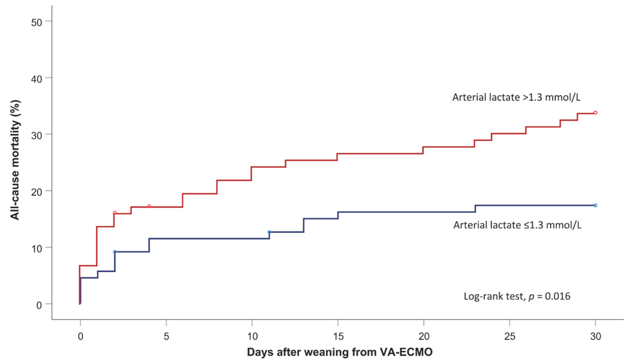Click the 'All-cause mortality (%)' y-axis title

15,160
